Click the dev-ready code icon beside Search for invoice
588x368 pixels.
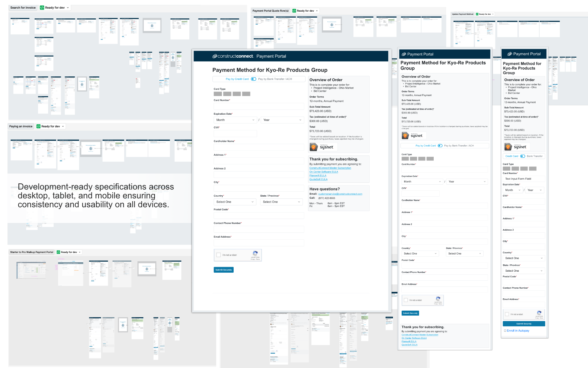coord(42,7)
